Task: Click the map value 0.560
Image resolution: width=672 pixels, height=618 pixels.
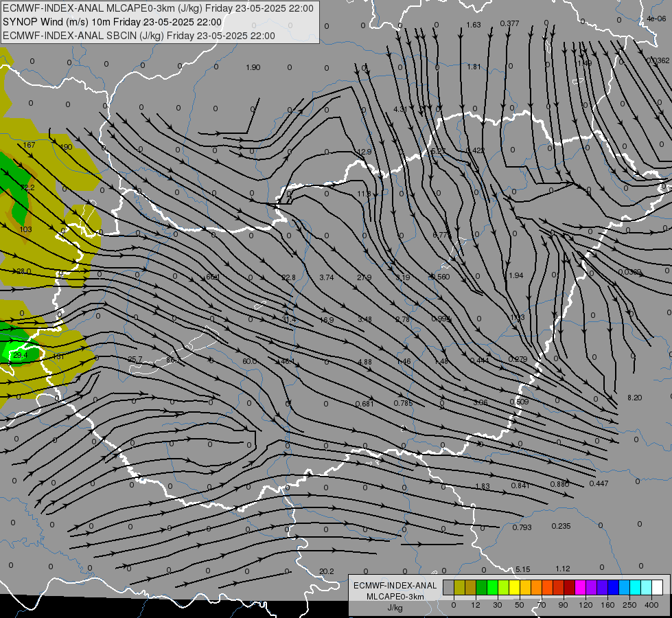Action: tap(441, 277)
